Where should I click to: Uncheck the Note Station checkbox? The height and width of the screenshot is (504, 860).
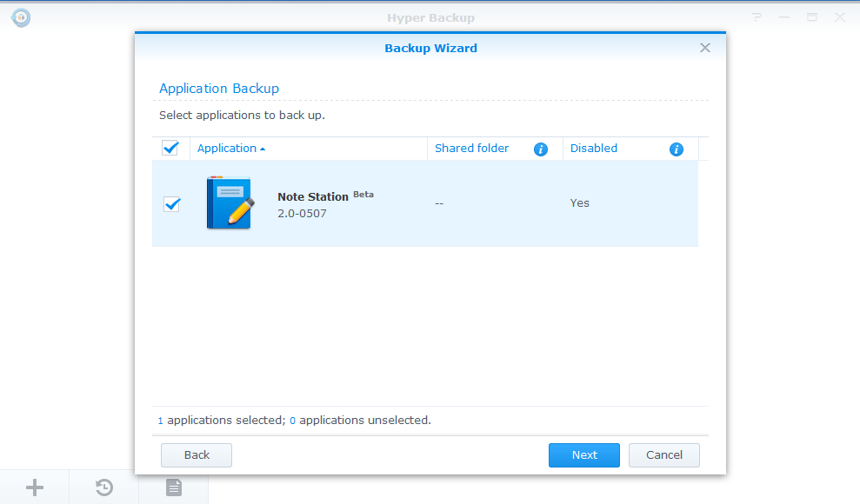pyautogui.click(x=172, y=204)
